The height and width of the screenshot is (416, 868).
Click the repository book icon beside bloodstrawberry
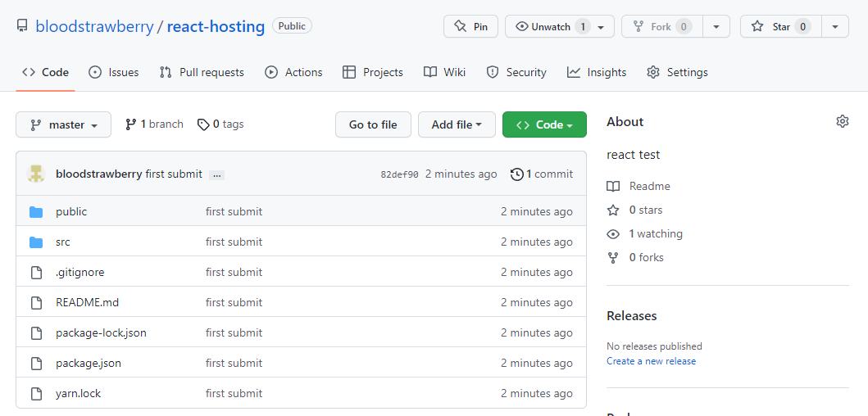pyautogui.click(x=22, y=26)
